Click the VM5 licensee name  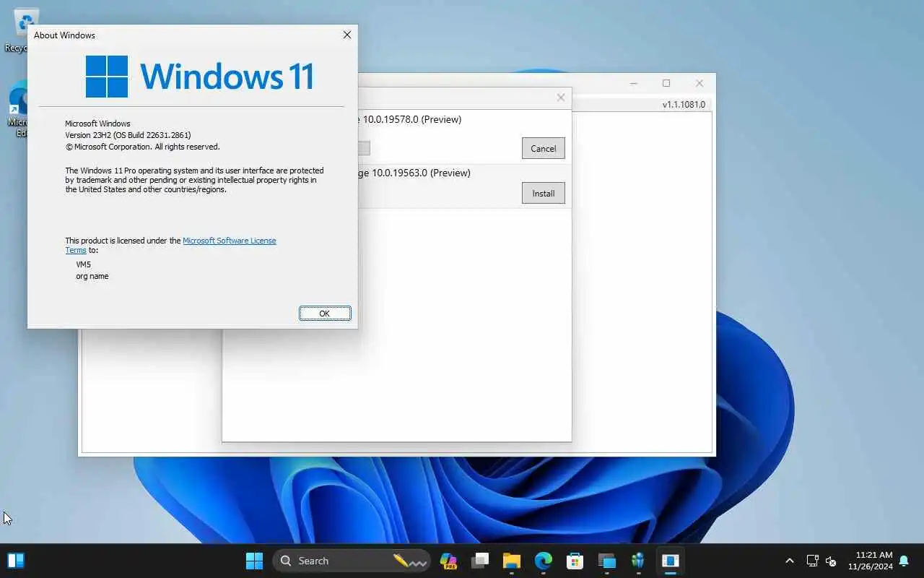(84, 264)
